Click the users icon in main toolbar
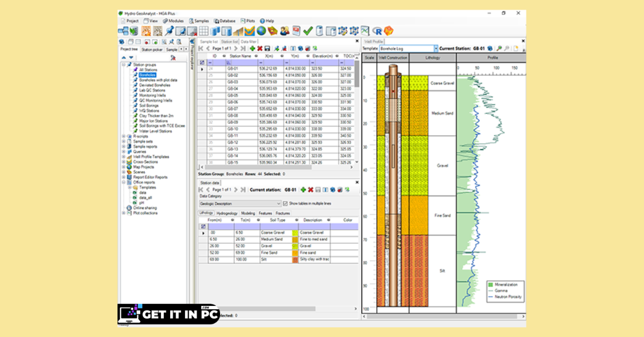This screenshot has height=337, width=644. point(285,31)
